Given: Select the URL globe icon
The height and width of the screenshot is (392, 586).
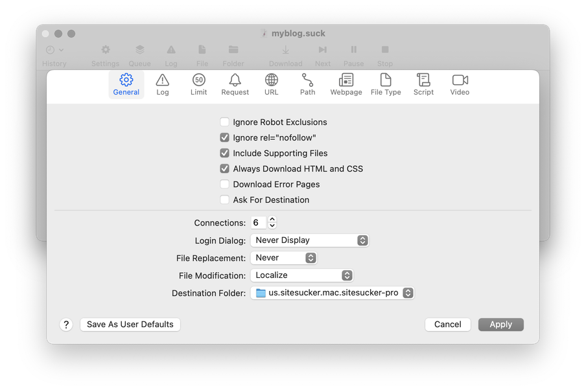Looking at the screenshot, I should [x=272, y=80].
